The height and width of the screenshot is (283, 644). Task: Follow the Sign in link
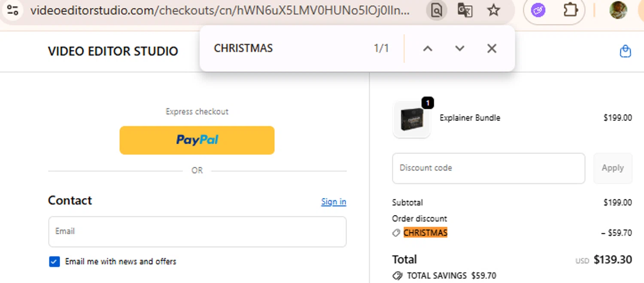[334, 202]
